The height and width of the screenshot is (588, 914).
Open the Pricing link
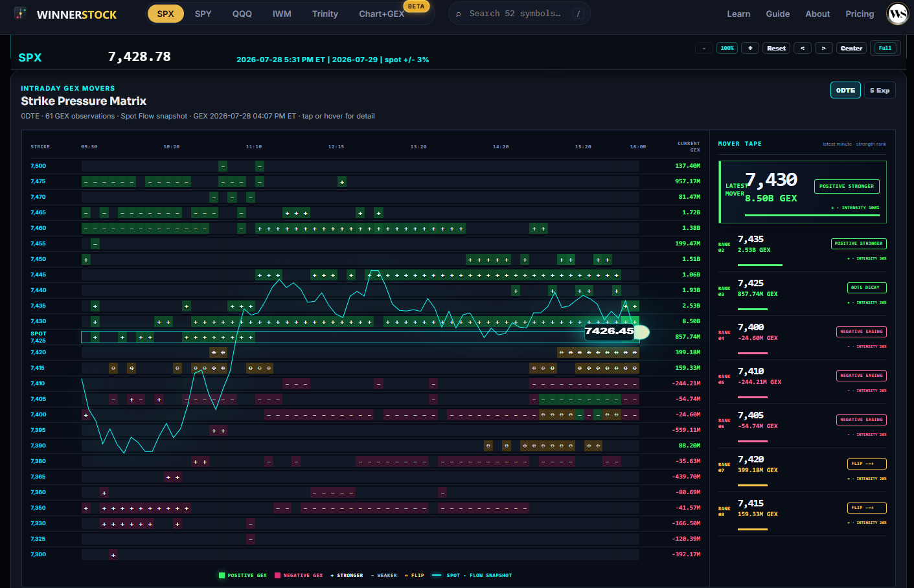[x=860, y=14]
